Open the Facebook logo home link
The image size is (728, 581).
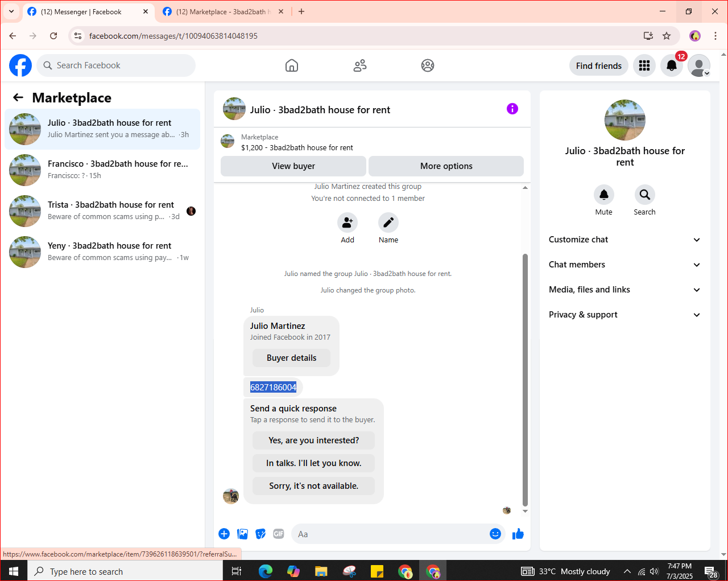[x=20, y=65]
